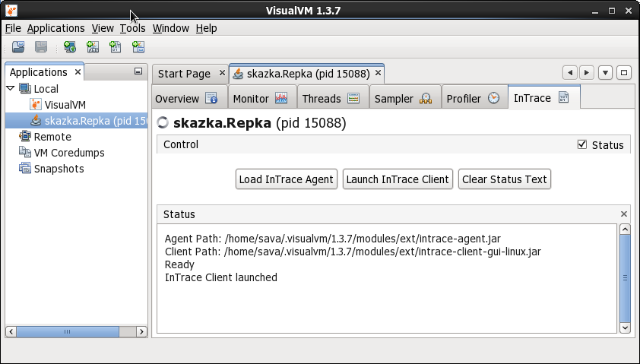Image resolution: width=640 pixels, height=364 pixels.
Task: Open the window menu via the VisualVM title bar icon
Action: pos(11,10)
